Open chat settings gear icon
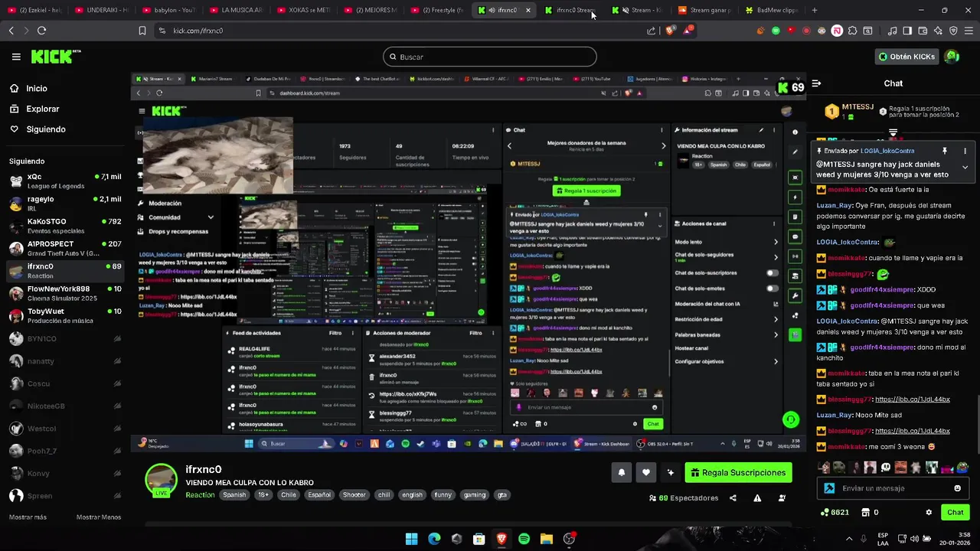980x551 pixels. tap(929, 512)
